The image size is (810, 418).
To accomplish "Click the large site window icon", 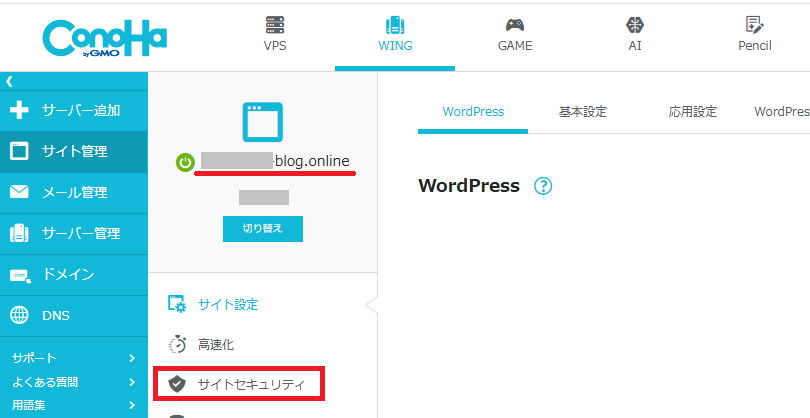I will [263, 122].
